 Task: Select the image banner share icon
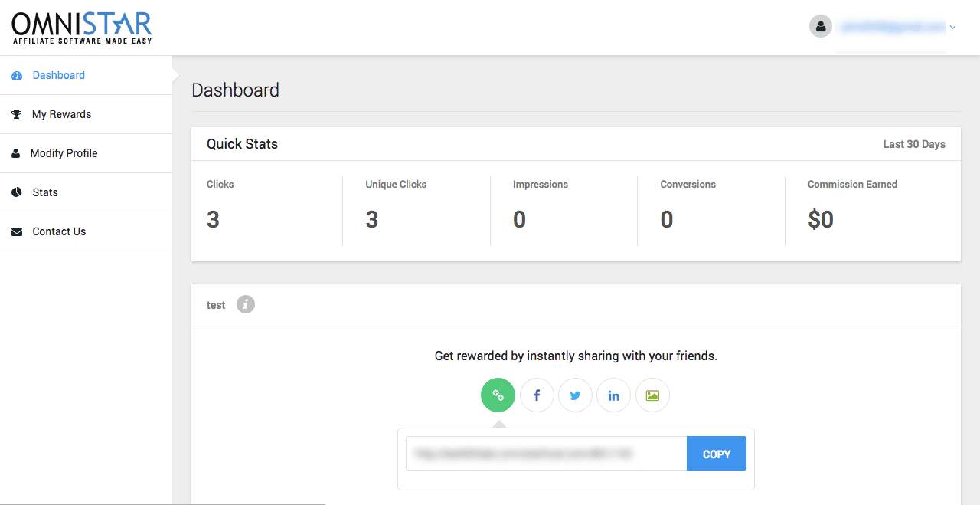click(652, 395)
